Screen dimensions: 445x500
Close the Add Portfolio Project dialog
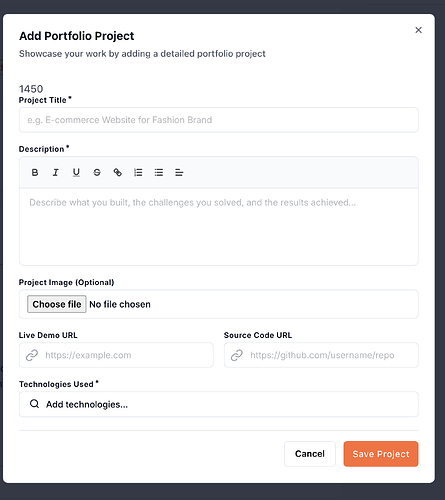point(418,30)
